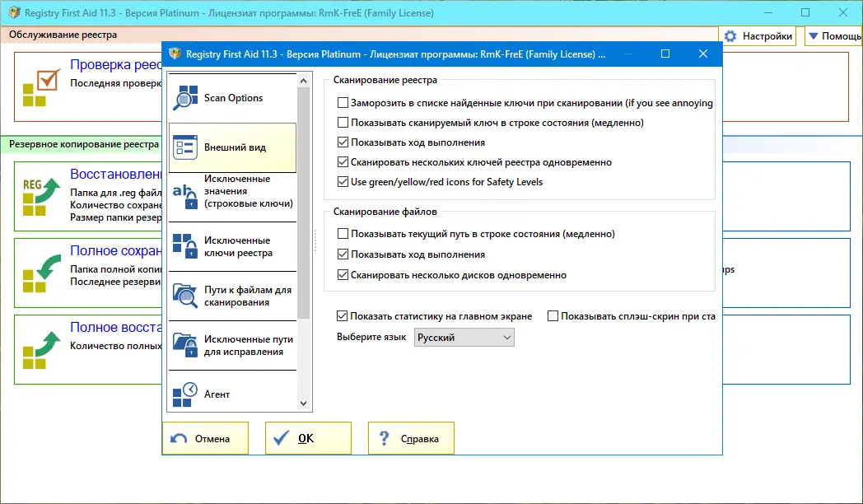
Task: Click the undo arrow icon on Отмена
Action: pos(179,438)
